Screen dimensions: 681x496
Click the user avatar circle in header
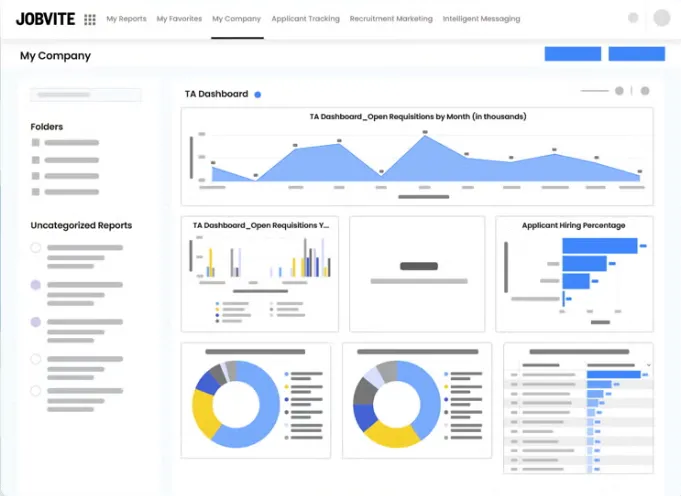point(661,18)
